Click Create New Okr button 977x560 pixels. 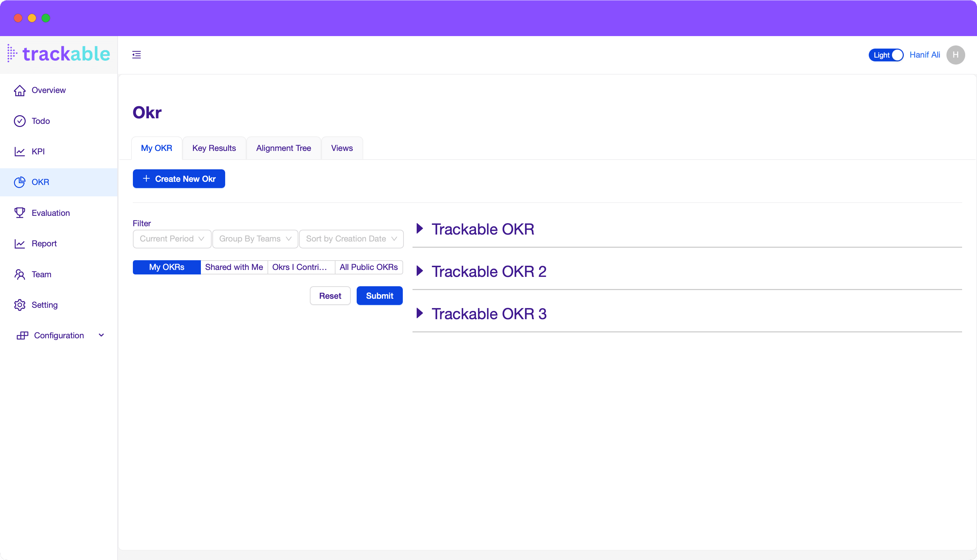tap(179, 179)
